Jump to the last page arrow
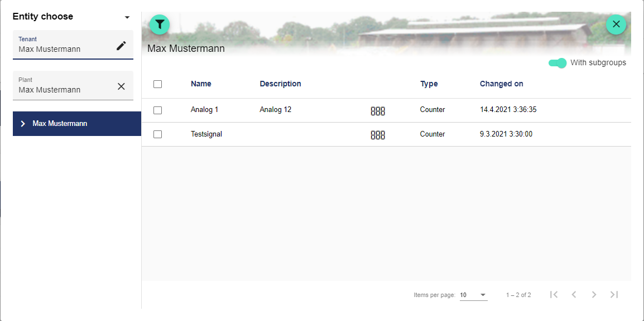 [614, 295]
